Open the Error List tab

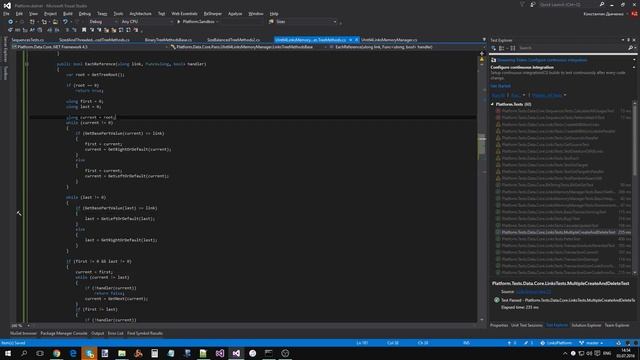(116, 333)
